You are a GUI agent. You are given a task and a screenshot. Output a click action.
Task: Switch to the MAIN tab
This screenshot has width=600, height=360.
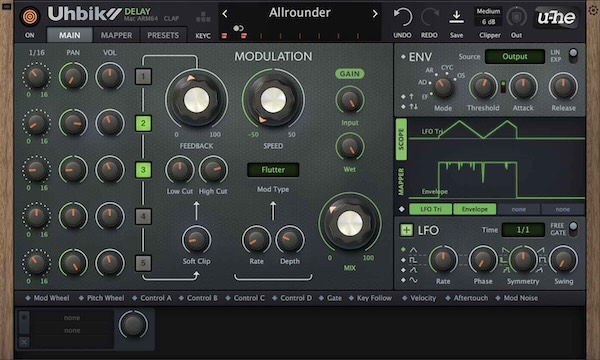(70, 35)
